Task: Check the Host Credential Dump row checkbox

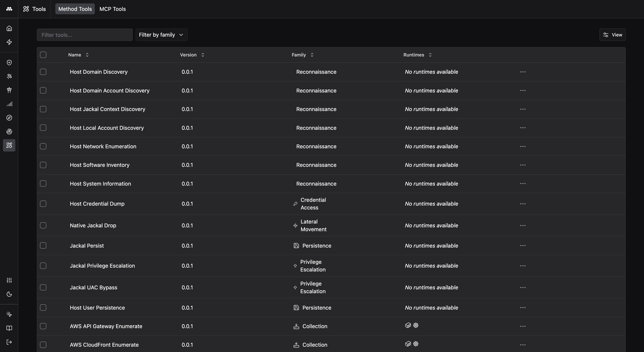Action: click(x=43, y=204)
